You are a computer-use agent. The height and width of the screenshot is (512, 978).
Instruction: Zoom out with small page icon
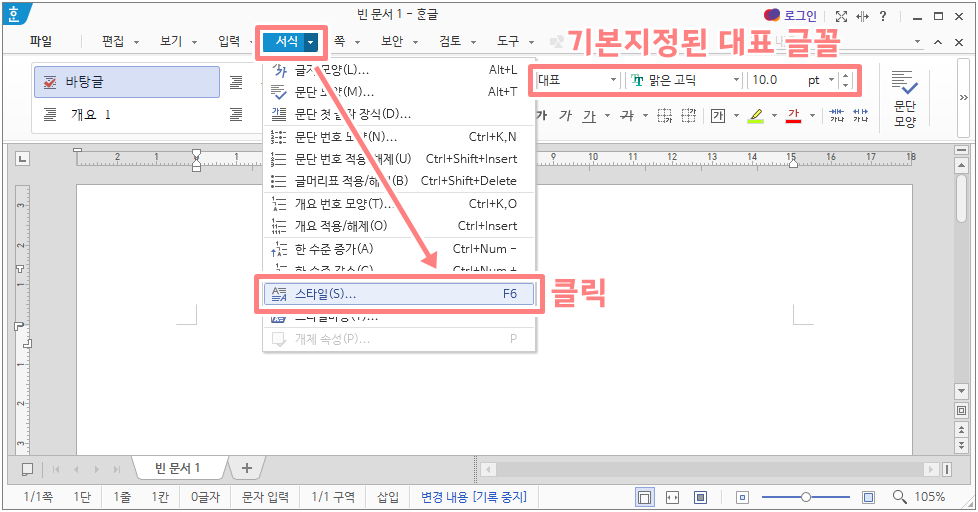pos(742,497)
